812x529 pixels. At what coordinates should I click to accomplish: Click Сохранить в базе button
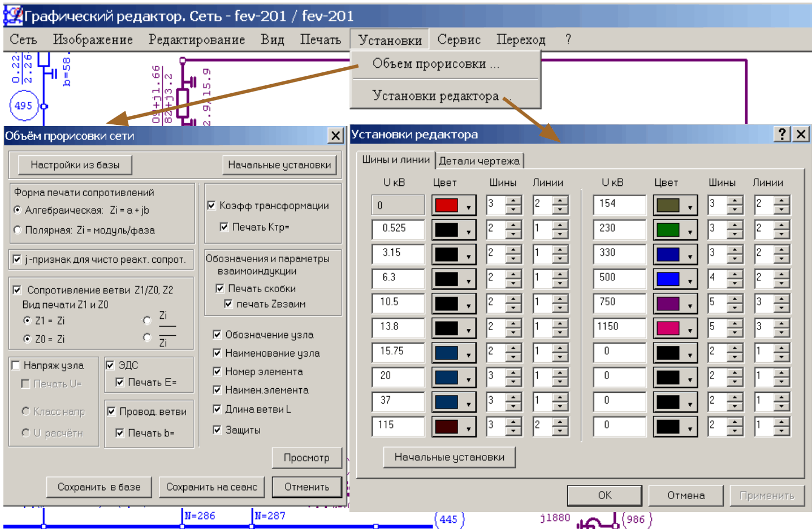pyautogui.click(x=99, y=487)
